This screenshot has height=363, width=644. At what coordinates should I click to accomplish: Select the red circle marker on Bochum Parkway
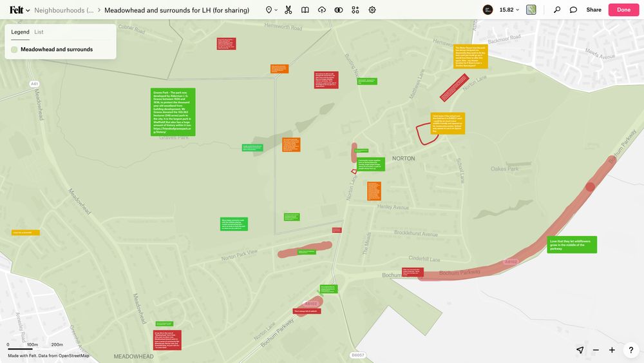[x=590, y=187]
